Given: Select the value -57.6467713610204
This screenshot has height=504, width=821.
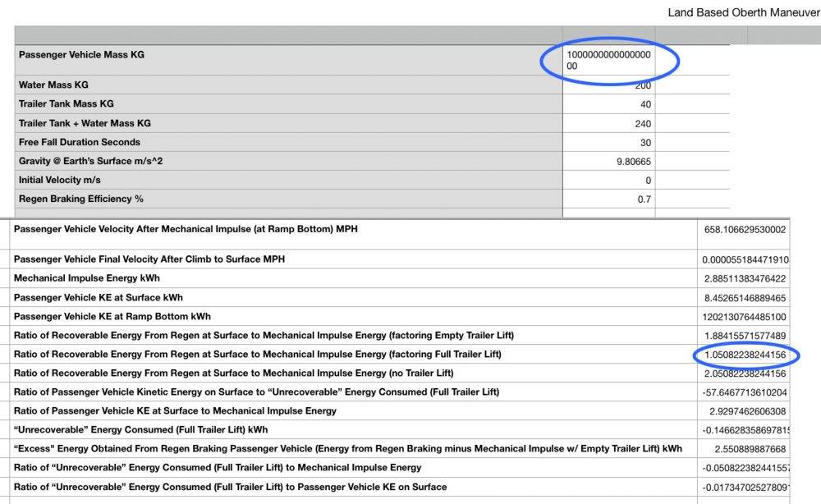Looking at the screenshot, I should [x=745, y=392].
